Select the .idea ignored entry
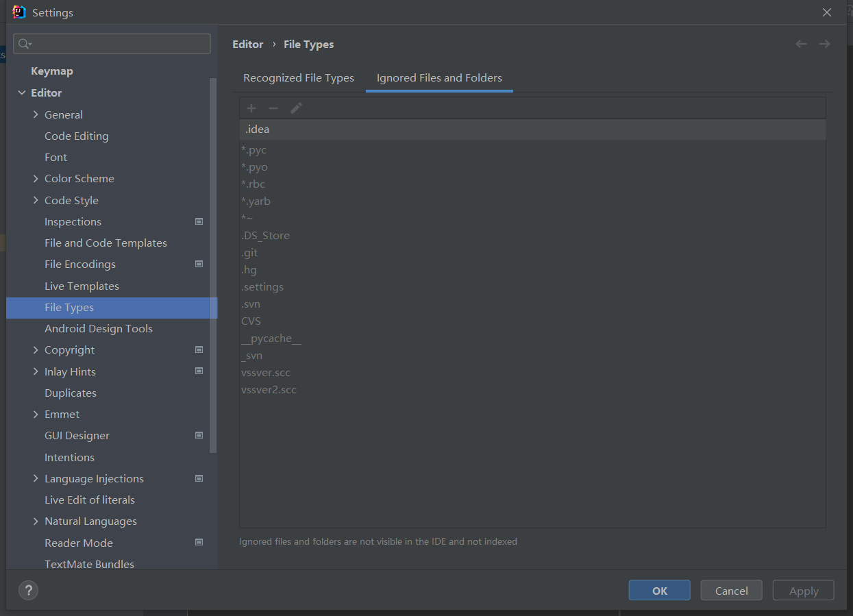 532,130
